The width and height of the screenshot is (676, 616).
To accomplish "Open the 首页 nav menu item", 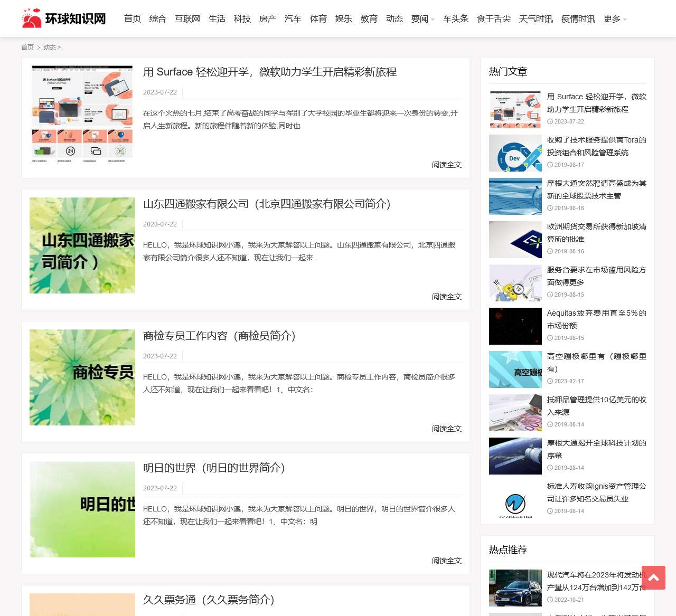I will 133,18.
